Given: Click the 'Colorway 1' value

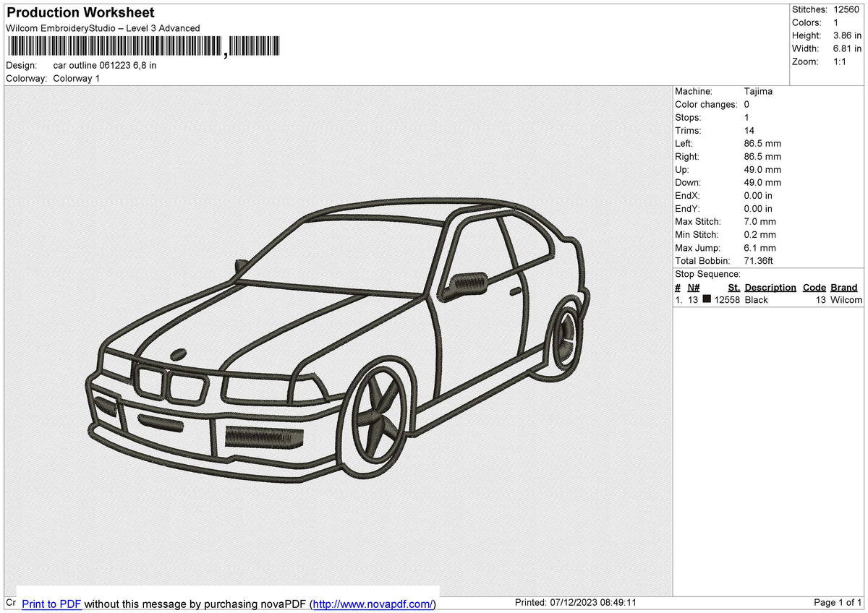Looking at the screenshot, I should 77,78.
